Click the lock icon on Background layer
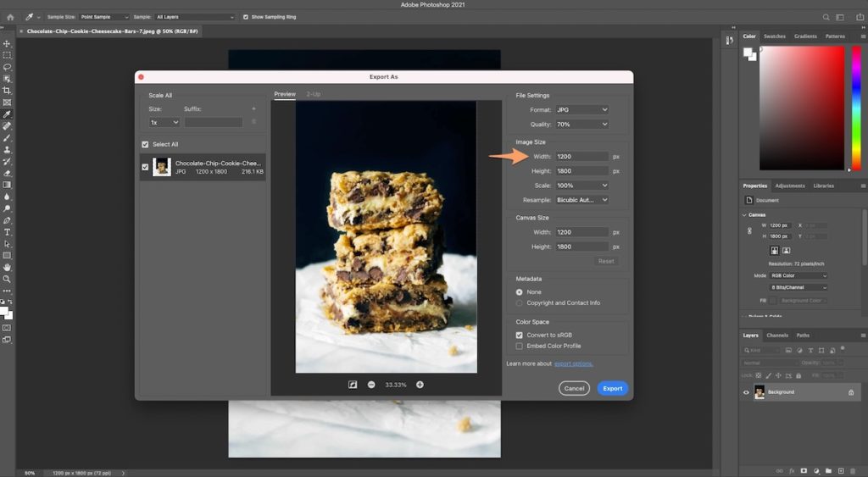Viewport: 868px width, 477px height. 851,392
